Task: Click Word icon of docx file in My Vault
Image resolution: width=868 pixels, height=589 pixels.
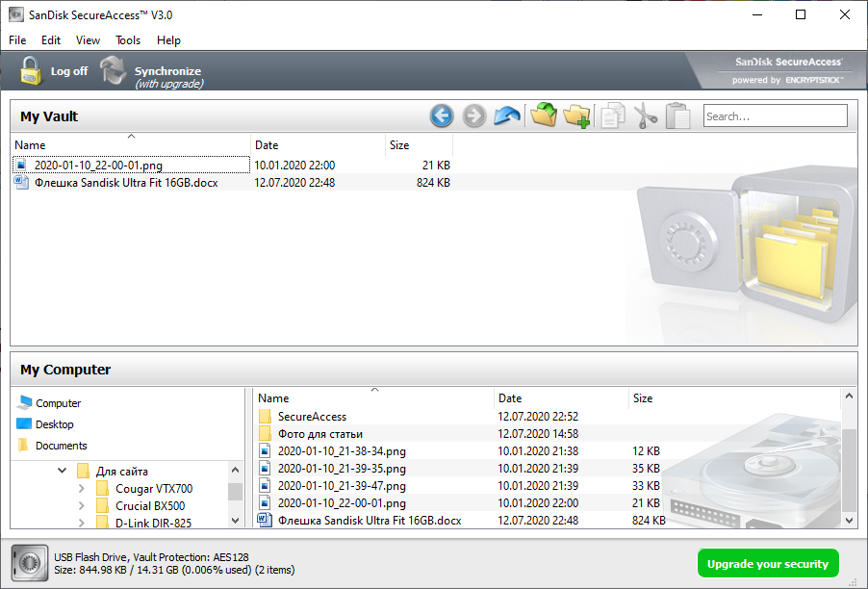Action: pos(21,182)
